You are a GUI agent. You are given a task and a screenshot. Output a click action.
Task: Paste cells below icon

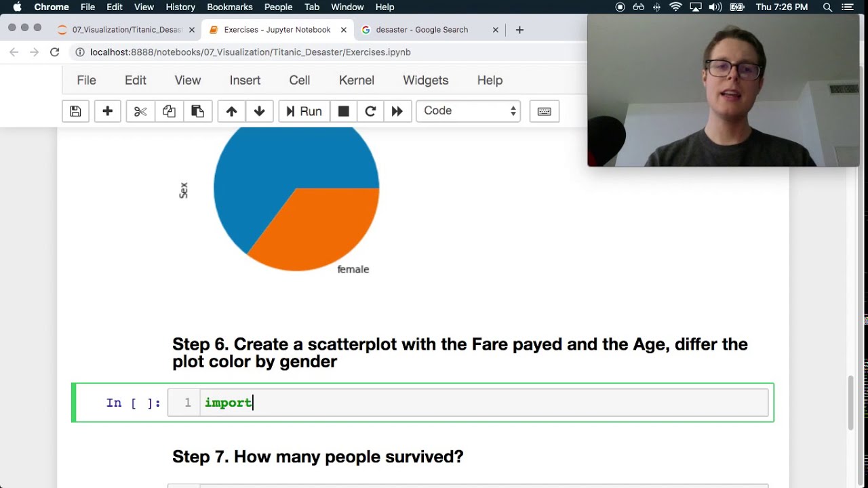(x=197, y=111)
